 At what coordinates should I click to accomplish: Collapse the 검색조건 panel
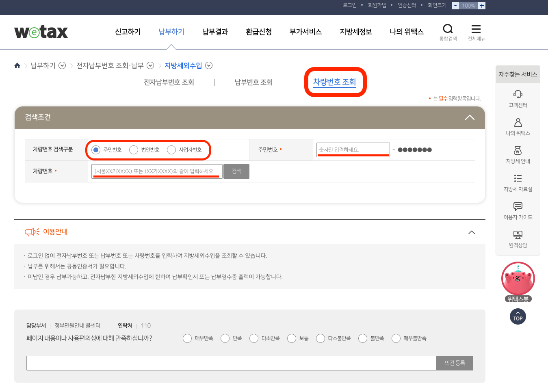point(470,117)
